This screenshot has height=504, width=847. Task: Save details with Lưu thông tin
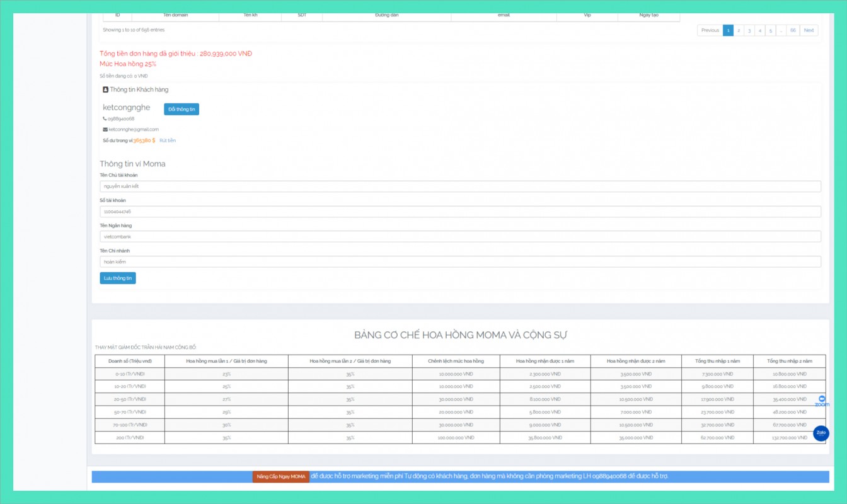[x=118, y=278]
